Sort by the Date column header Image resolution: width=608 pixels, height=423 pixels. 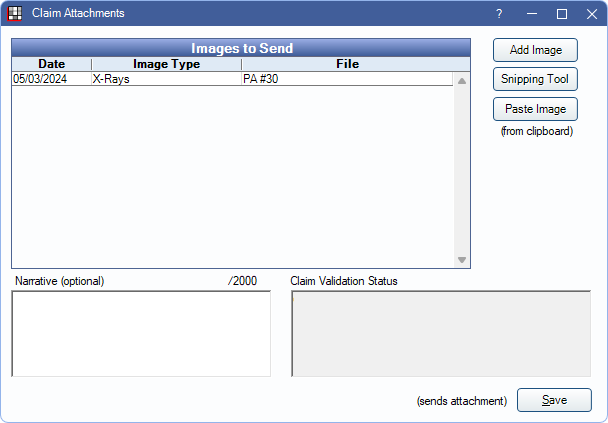(52, 64)
